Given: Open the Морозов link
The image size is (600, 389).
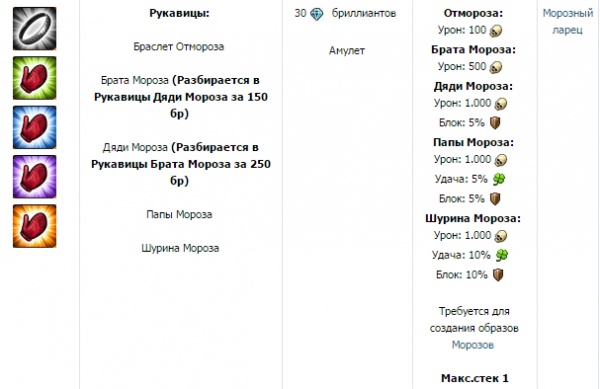Looking at the screenshot, I should click(x=473, y=345).
